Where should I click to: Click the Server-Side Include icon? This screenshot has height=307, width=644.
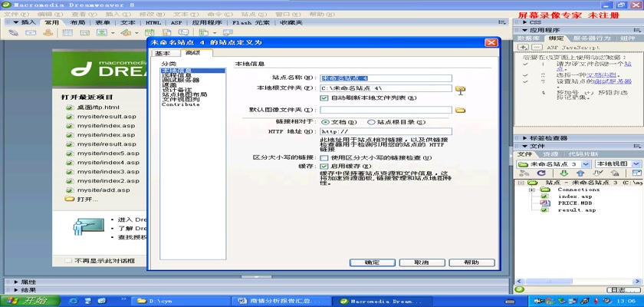pyautogui.click(x=166, y=32)
